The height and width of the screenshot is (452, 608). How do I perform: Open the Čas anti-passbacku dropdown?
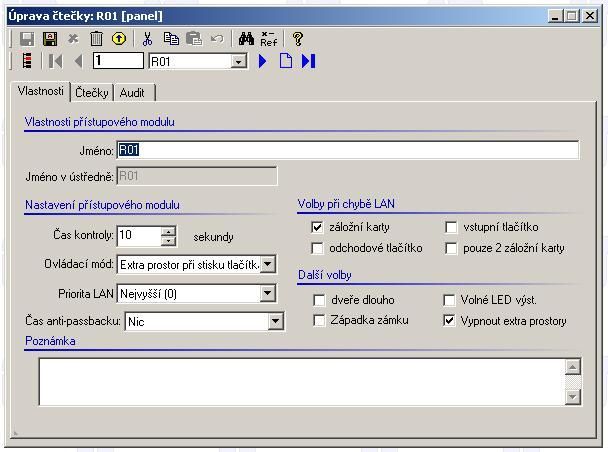(x=276, y=322)
